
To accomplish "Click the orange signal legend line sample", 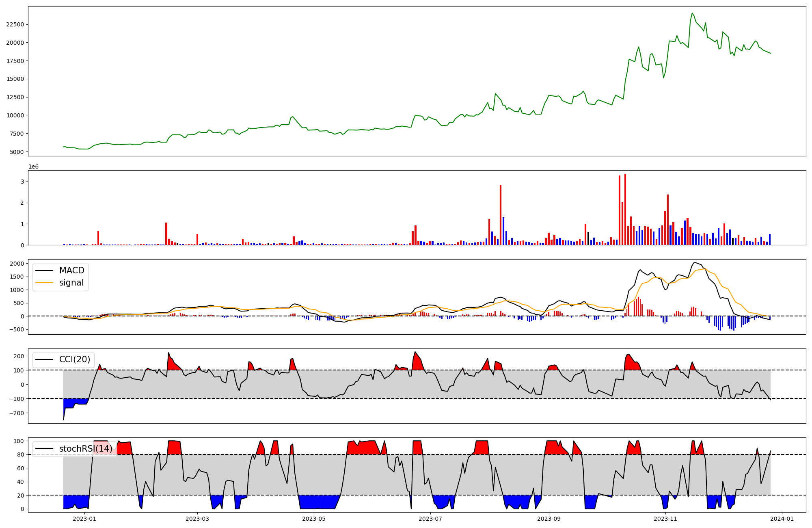I will coord(44,283).
